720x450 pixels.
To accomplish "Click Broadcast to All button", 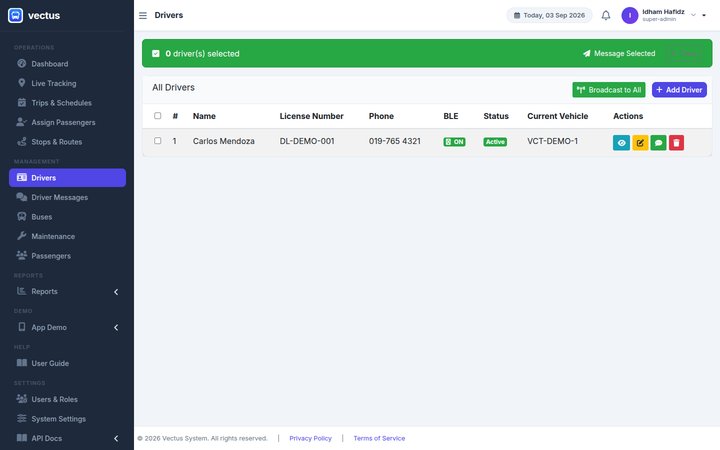I will tap(608, 90).
